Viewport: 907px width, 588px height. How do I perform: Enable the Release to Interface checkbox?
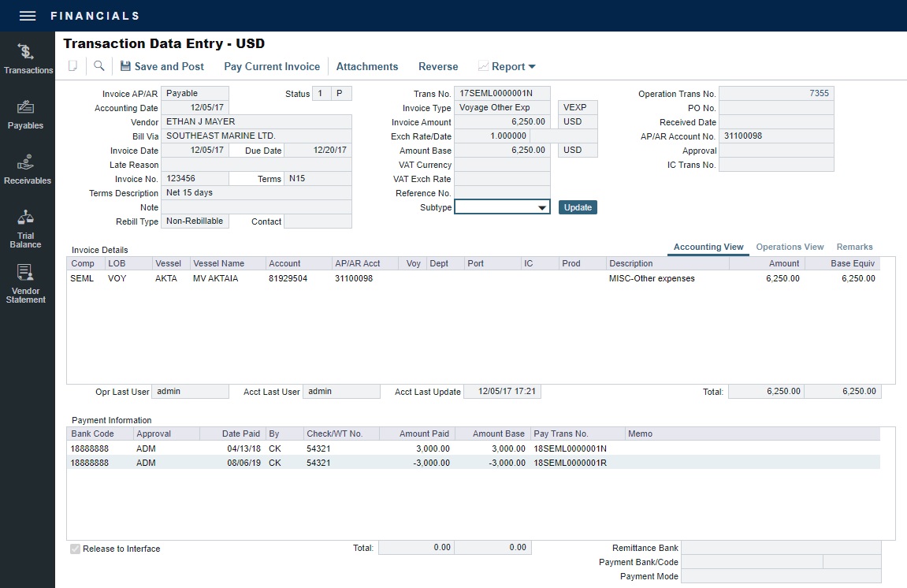(x=76, y=549)
